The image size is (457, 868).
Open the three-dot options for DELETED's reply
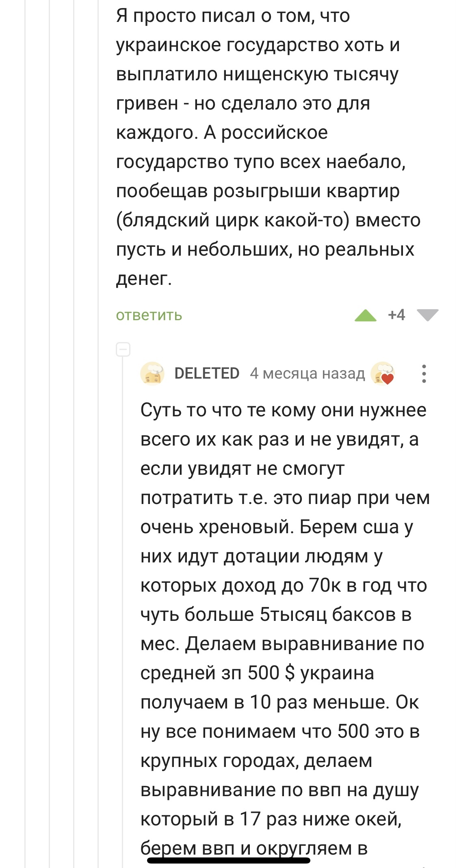[424, 374]
